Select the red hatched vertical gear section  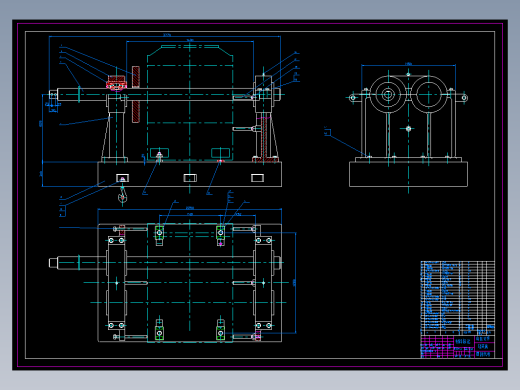click(x=136, y=94)
